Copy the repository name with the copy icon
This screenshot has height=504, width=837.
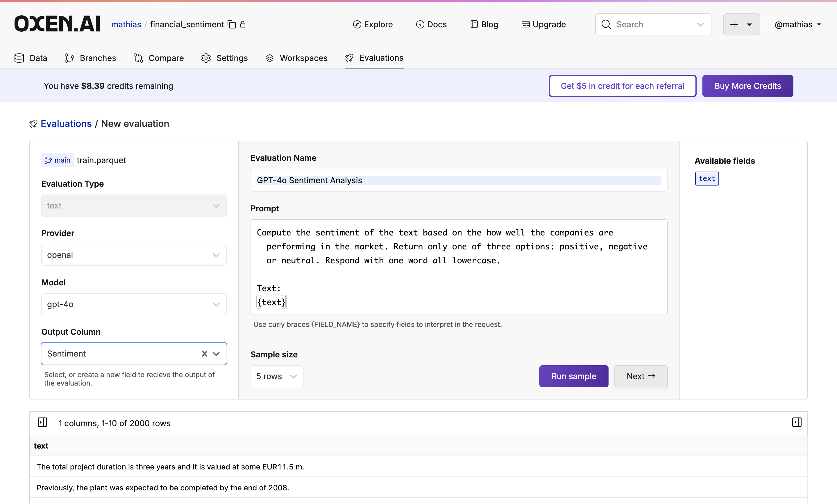[232, 24]
